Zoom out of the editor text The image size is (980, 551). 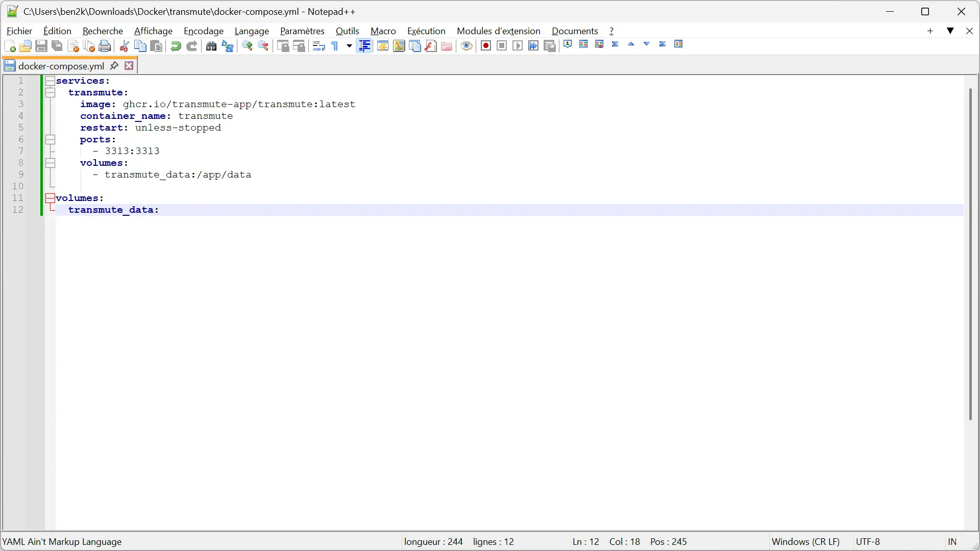(x=263, y=46)
